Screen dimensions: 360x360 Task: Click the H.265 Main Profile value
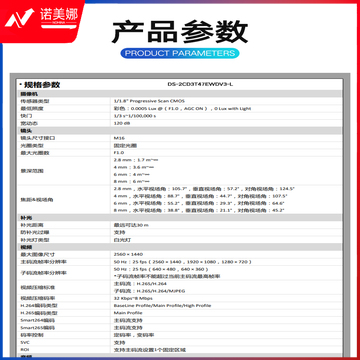coord(128,313)
